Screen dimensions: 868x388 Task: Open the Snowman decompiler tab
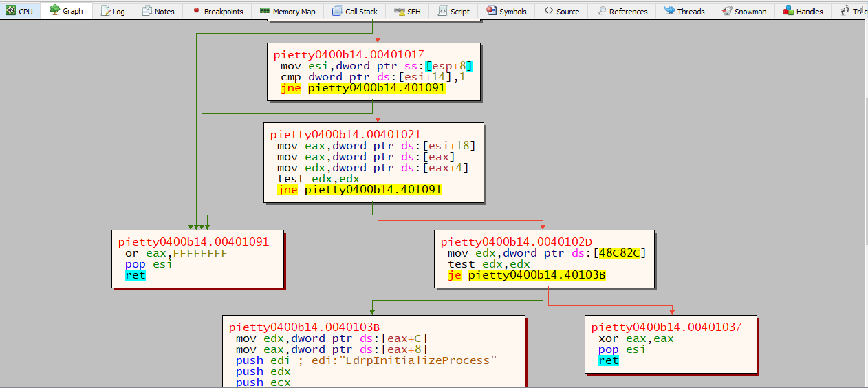pos(744,11)
